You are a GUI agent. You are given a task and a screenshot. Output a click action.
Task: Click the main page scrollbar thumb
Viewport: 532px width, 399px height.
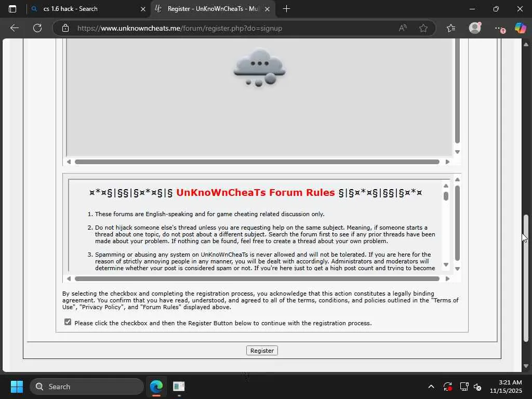[526, 278]
